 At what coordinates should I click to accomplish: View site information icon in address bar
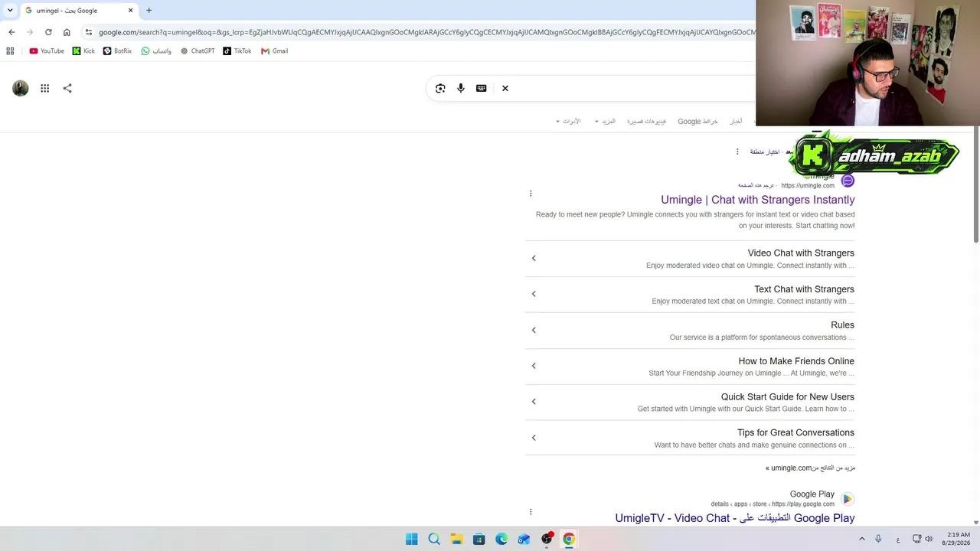(89, 32)
